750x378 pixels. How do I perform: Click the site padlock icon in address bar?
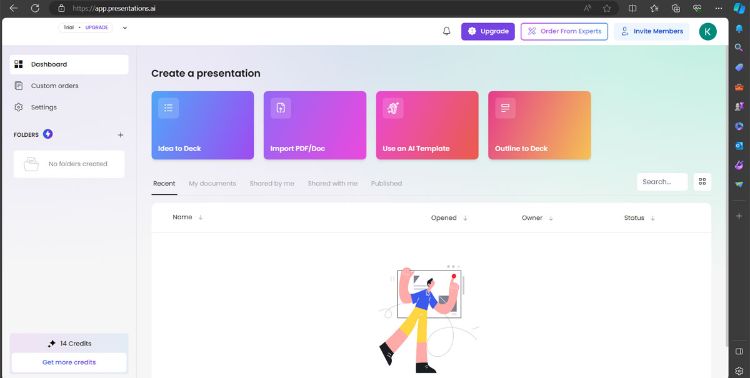tap(61, 8)
